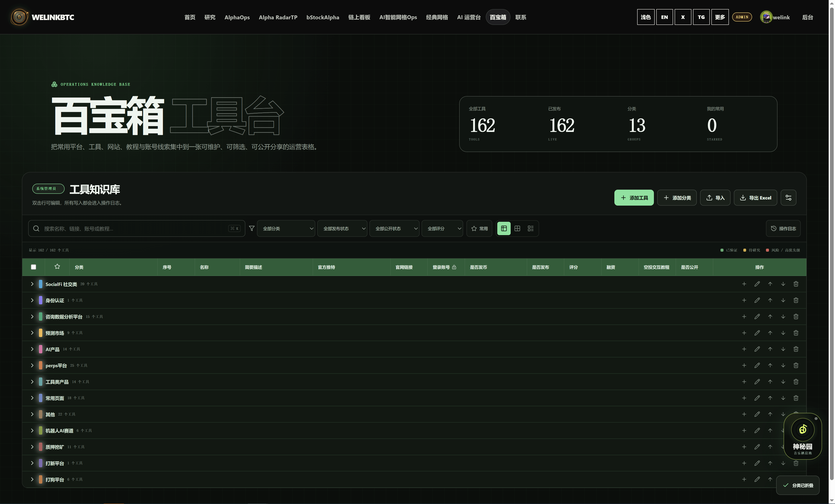Open the display settings sliders icon
The width and height of the screenshot is (835, 504).
788,198
